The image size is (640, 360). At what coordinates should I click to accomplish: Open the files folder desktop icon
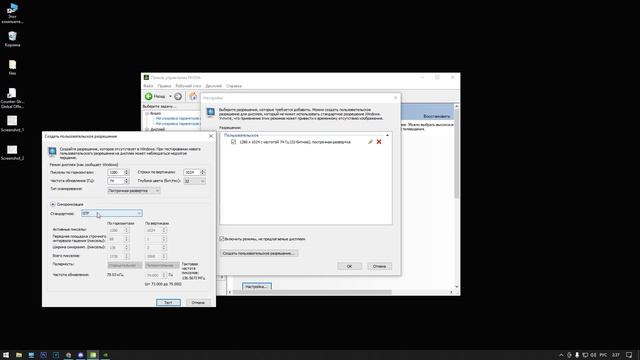click(x=12, y=67)
